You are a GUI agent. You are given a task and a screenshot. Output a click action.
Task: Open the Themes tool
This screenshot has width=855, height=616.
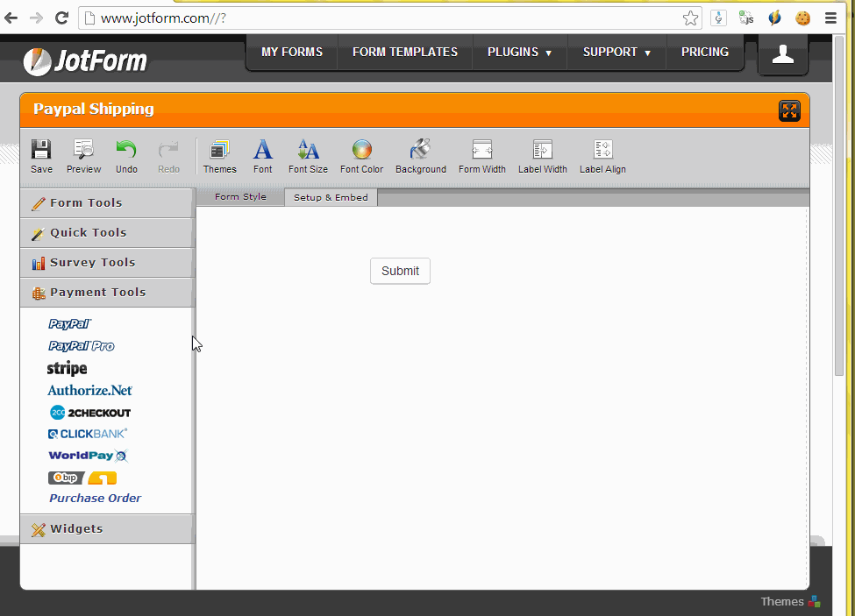pyautogui.click(x=219, y=151)
